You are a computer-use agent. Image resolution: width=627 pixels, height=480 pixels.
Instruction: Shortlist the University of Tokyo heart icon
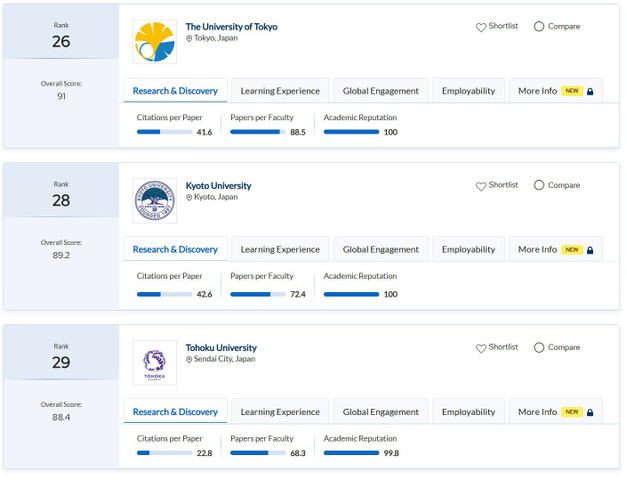[481, 27]
